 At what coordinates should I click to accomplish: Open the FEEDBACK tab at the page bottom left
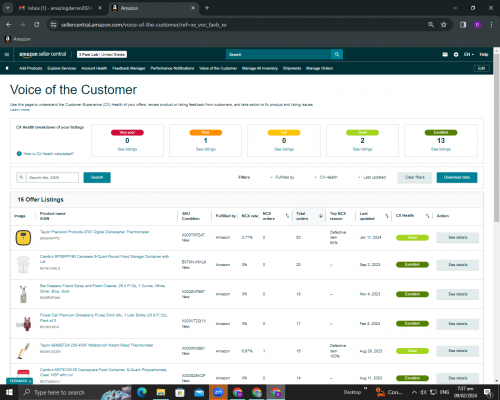pyautogui.click(x=19, y=381)
